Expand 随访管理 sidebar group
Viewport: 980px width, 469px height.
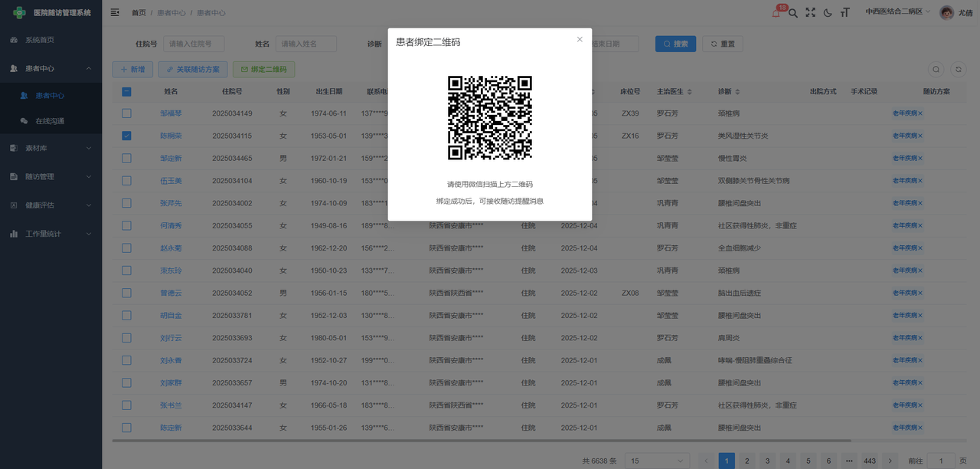(x=51, y=176)
